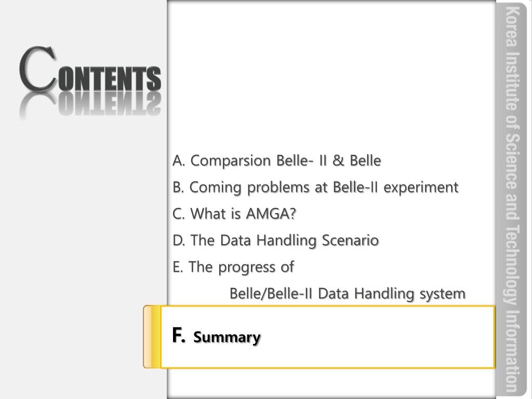532x399 pixels.
Task: Click the bold letter F. label
Action: (x=179, y=335)
